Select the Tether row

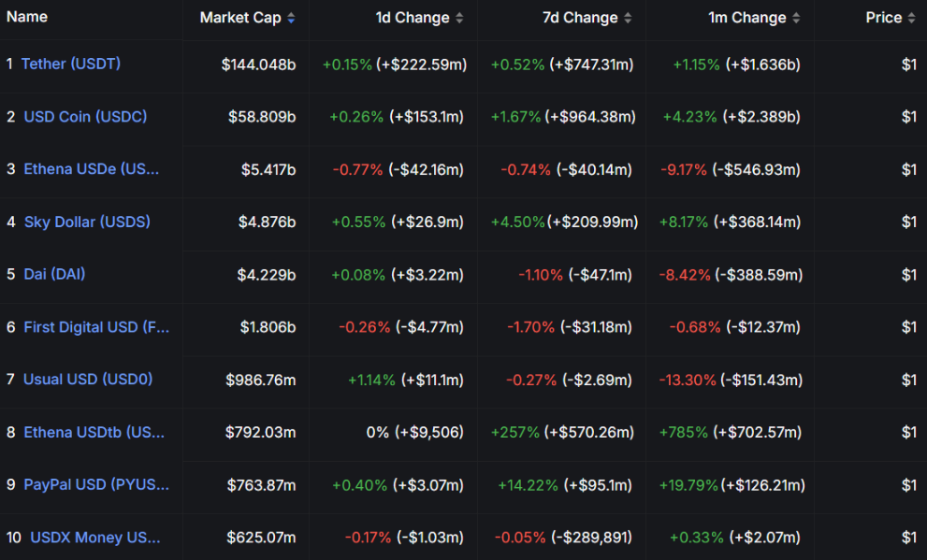click(421, 64)
